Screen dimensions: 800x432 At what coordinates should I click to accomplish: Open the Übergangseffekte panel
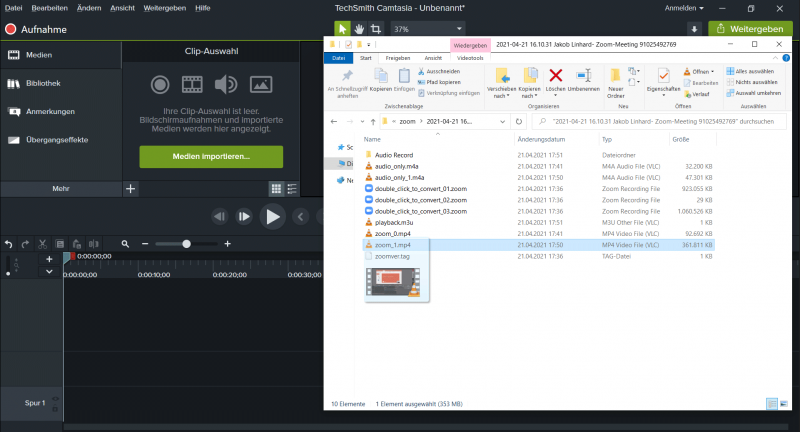[x=61, y=140]
